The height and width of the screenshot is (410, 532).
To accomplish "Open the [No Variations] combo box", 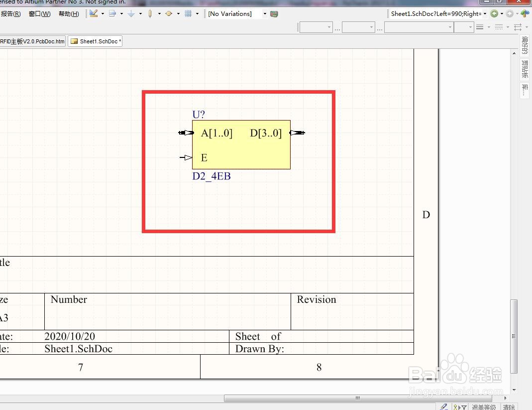I will [x=237, y=14].
